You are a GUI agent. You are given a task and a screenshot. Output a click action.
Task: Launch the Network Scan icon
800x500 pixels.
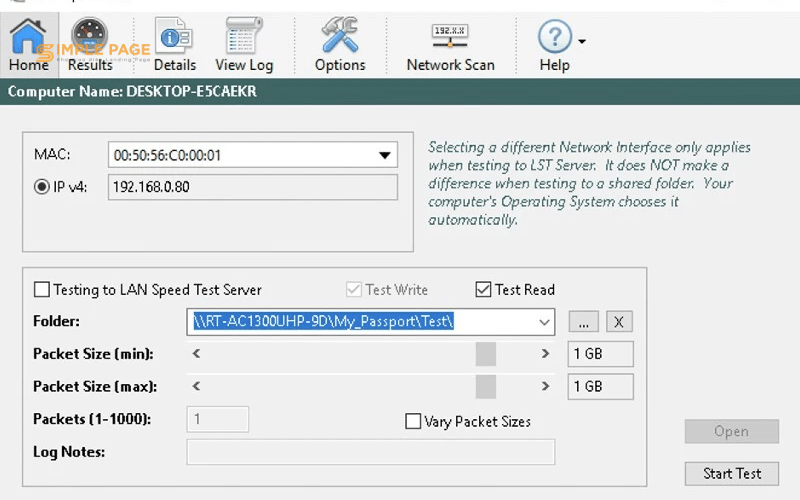[x=450, y=45]
